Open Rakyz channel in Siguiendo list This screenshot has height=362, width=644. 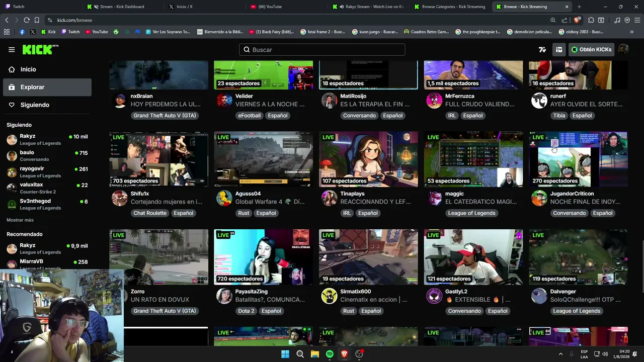(47, 139)
